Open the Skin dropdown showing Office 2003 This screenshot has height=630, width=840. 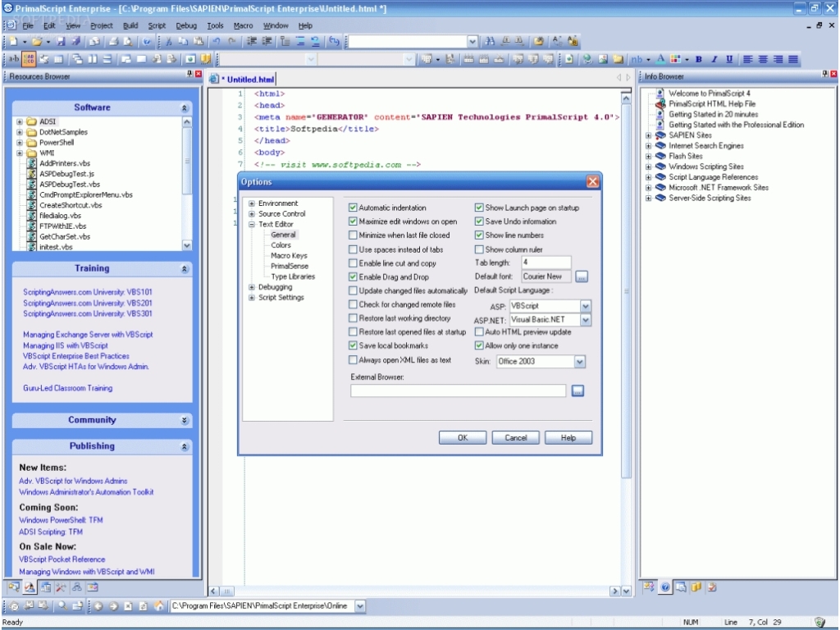[580, 362]
